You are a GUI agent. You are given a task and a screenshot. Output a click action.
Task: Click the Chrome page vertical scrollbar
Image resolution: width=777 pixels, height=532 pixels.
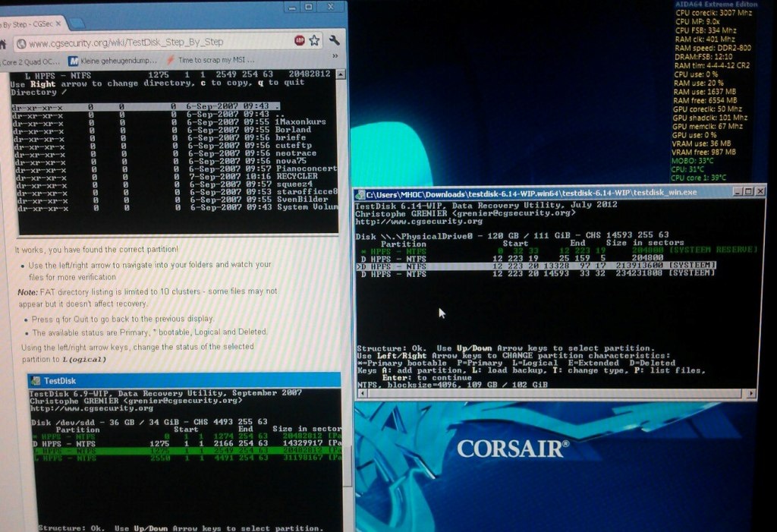pyautogui.click(x=348, y=466)
